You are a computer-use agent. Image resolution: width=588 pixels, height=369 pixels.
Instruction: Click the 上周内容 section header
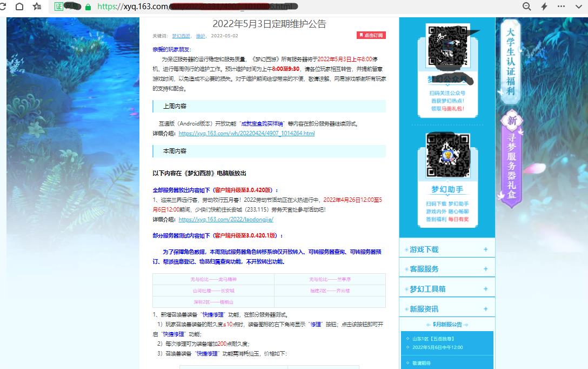point(269,106)
